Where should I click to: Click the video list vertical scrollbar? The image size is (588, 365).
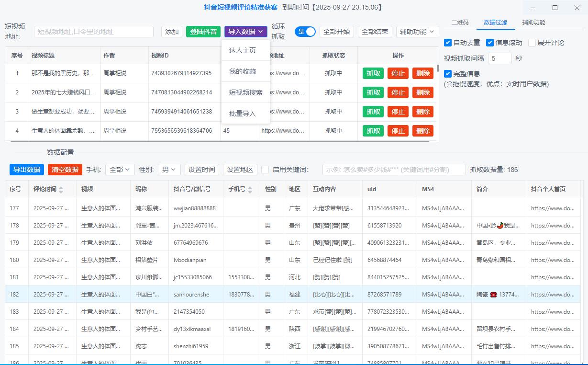click(x=437, y=68)
